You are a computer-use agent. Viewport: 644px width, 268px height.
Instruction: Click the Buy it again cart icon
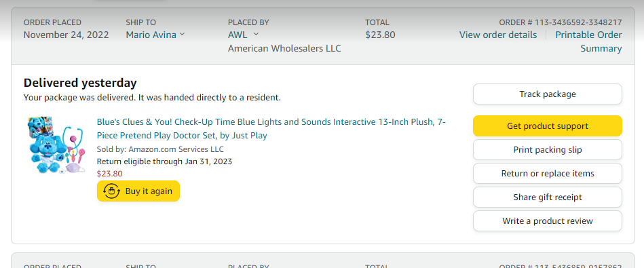[x=112, y=191]
